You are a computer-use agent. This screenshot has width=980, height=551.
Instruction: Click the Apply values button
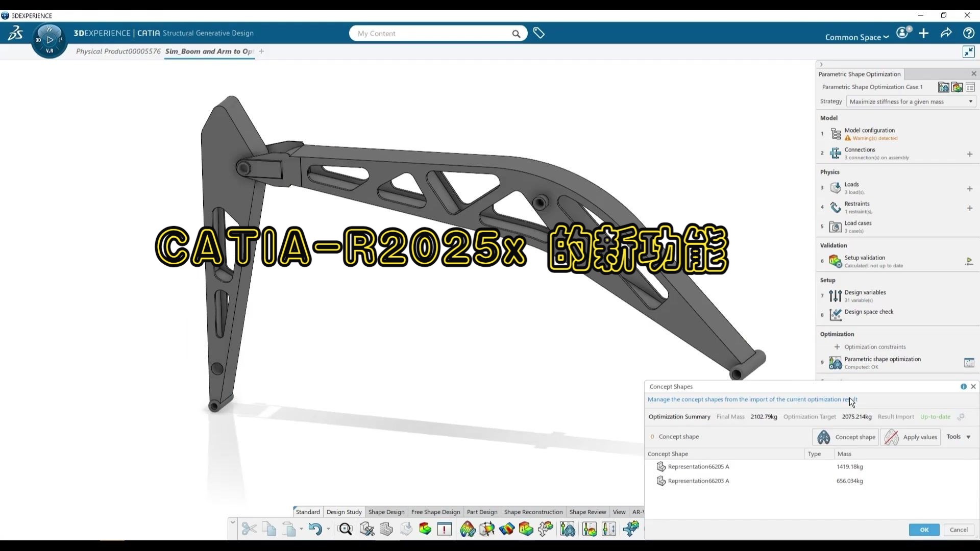pyautogui.click(x=911, y=437)
